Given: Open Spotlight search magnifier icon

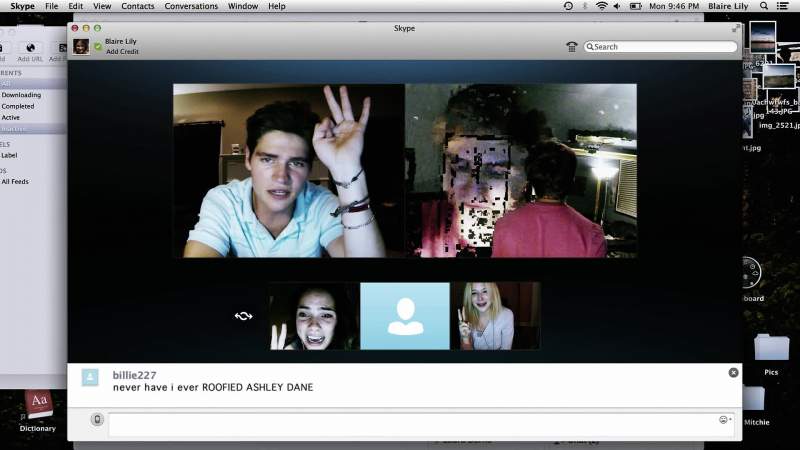Looking at the screenshot, I should pos(764,6).
